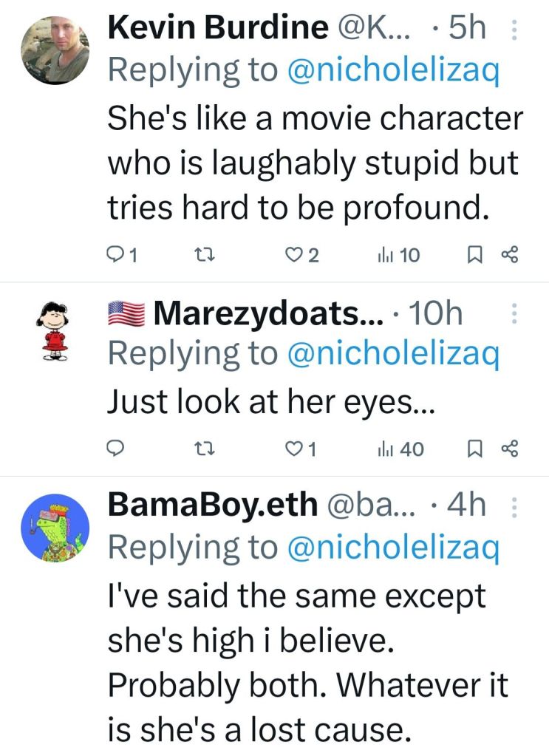Image resolution: width=549 pixels, height=756 pixels.
Task: Open Kevin Burdine's profile picture
Action: coord(52,50)
